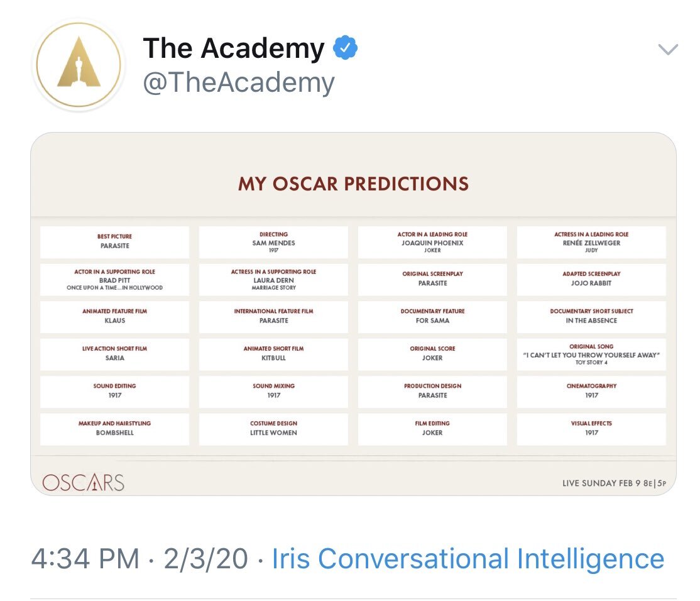Select the Visual Effects 1917 card
Viewport: 700px width, 601px height.
point(591,428)
